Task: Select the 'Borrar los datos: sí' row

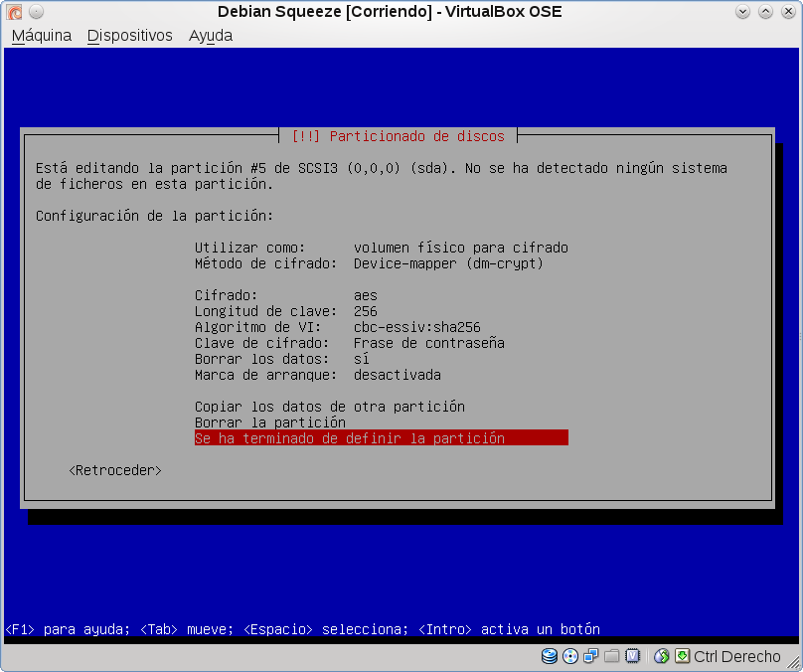Action: pyautogui.click(x=282, y=359)
